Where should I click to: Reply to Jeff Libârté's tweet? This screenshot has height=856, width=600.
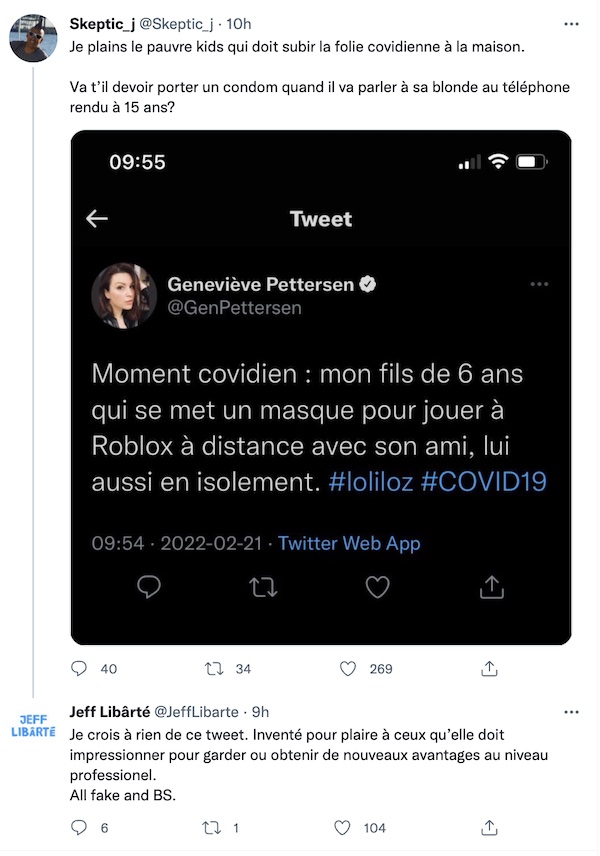pos(79,828)
